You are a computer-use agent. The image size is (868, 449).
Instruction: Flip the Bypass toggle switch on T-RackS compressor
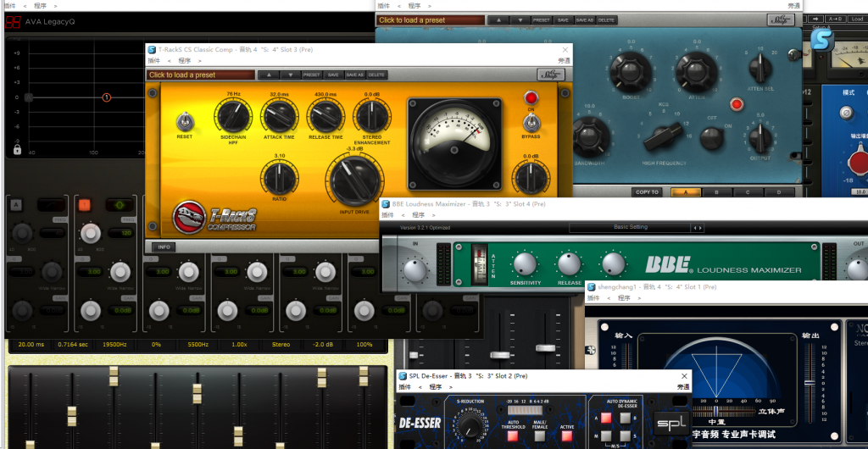pos(531,123)
